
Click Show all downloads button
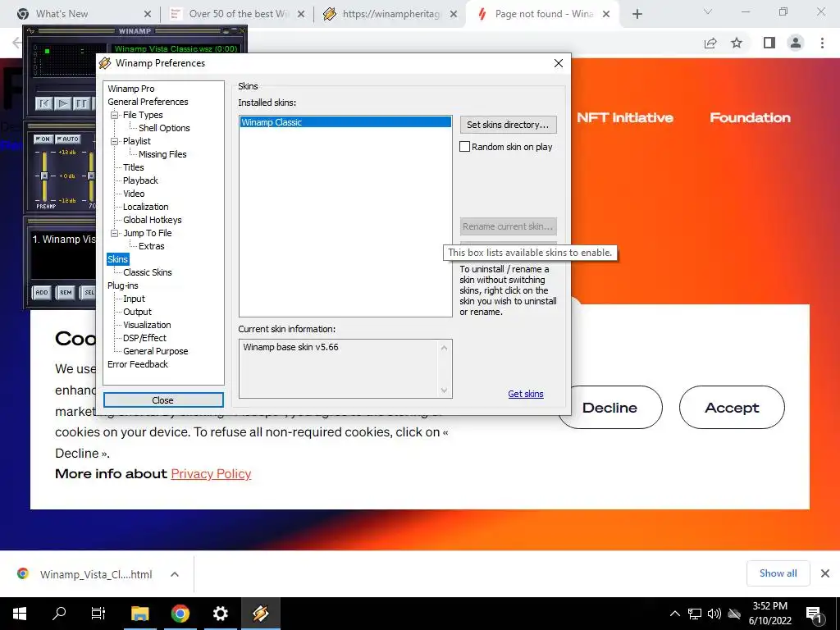[778, 573]
